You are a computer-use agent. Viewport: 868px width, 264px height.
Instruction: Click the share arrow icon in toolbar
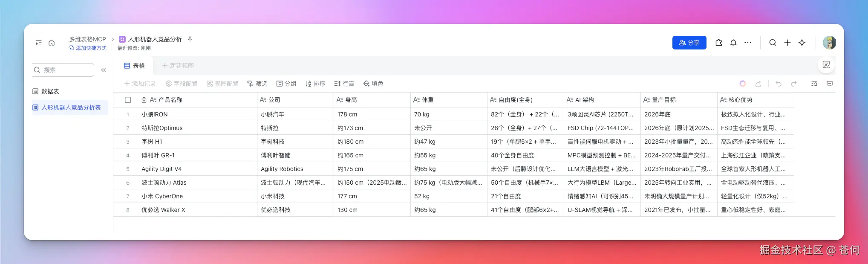pos(758,84)
